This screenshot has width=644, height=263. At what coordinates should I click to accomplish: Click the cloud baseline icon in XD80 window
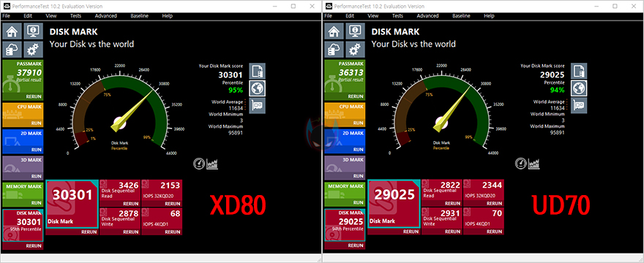coord(12,50)
